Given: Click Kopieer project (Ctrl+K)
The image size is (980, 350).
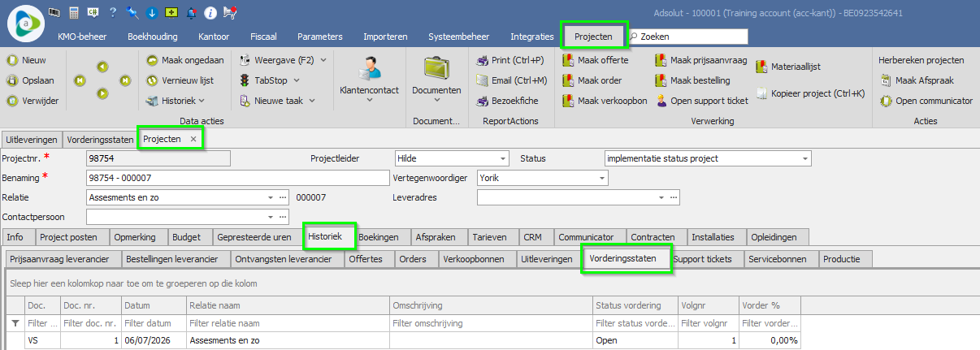Looking at the screenshot, I should click(x=811, y=93).
